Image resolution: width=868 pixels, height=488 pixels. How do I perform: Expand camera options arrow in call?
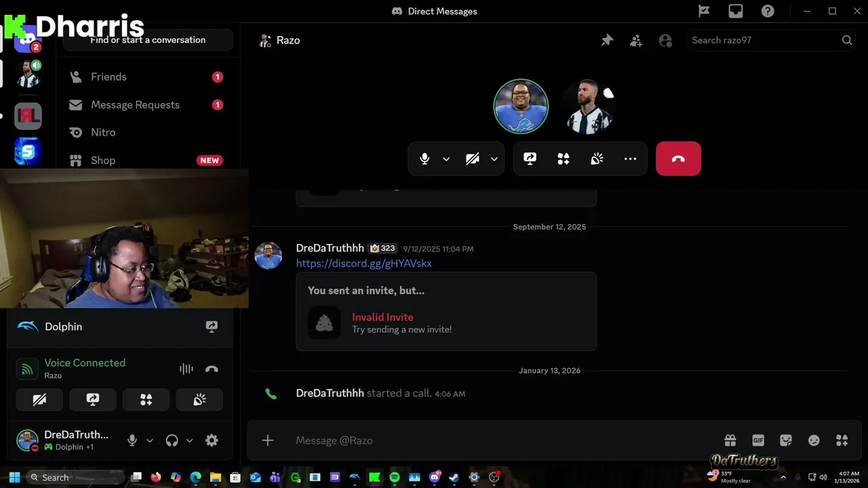494,159
